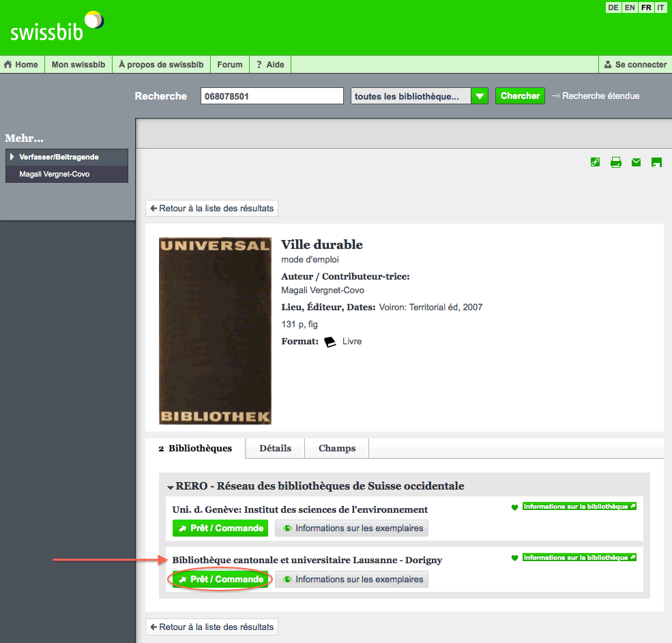Click 'Bibliothèque cantonale et universitaire Lausanne - Dorigny' text
This screenshot has width=672, height=643.
pyautogui.click(x=307, y=560)
